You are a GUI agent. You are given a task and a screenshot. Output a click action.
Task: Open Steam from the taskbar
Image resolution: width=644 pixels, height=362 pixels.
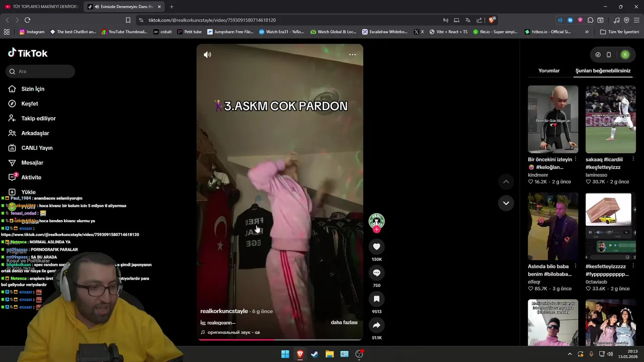coord(314,354)
